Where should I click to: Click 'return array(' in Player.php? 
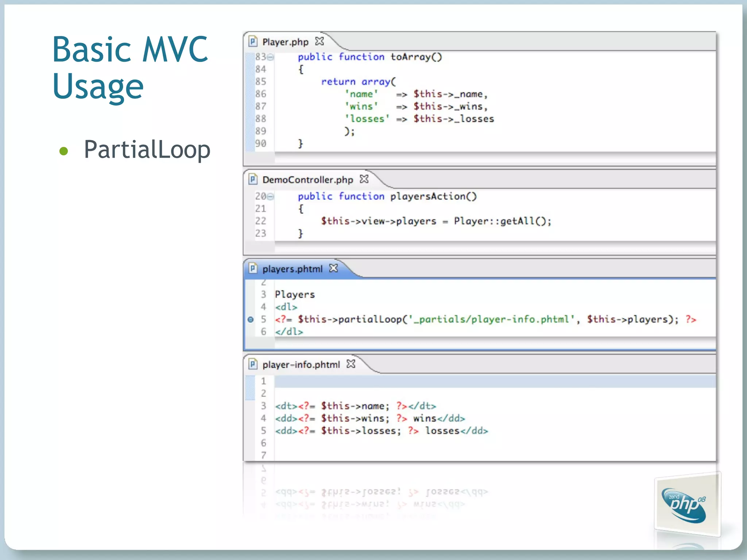coord(359,82)
